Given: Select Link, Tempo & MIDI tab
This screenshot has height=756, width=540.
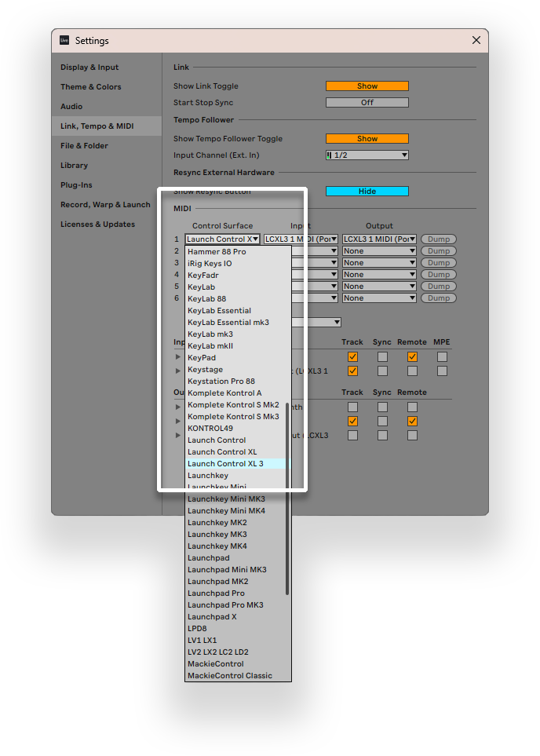Looking at the screenshot, I should pos(107,126).
